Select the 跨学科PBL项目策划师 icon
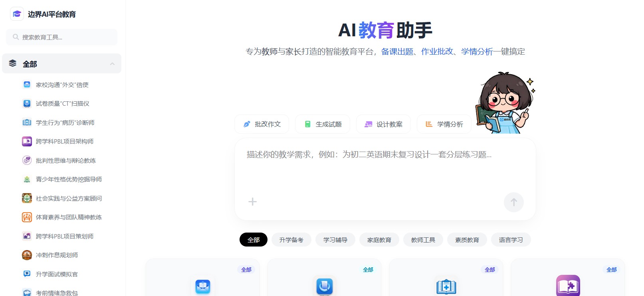This screenshot has height=296, width=644. 27,236
